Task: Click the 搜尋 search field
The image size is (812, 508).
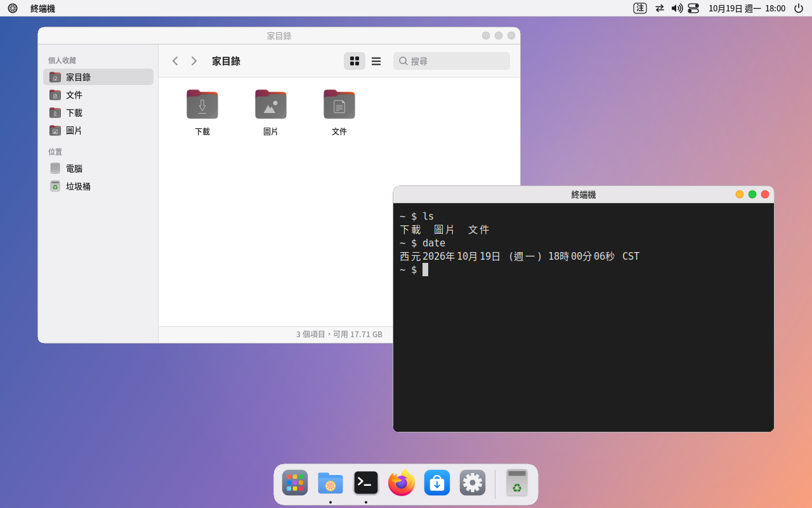Action: pyautogui.click(x=452, y=61)
